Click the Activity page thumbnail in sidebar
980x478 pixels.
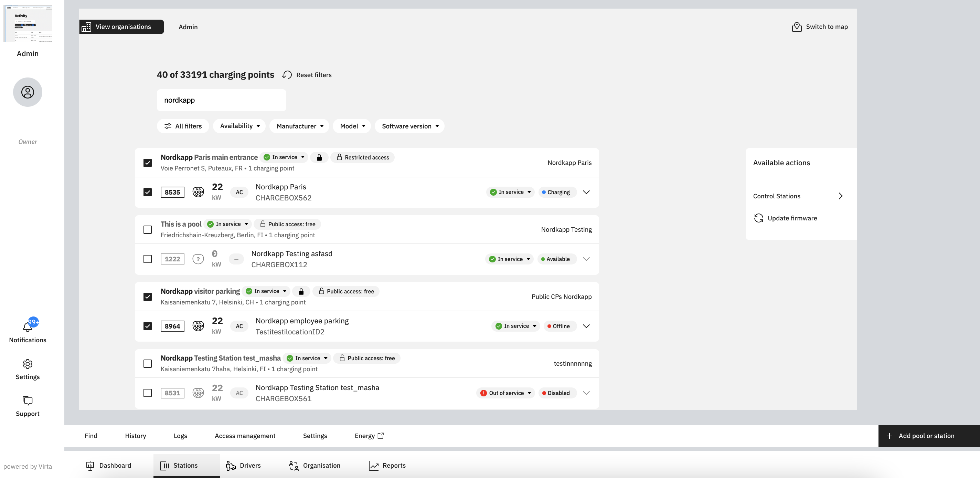click(x=28, y=23)
